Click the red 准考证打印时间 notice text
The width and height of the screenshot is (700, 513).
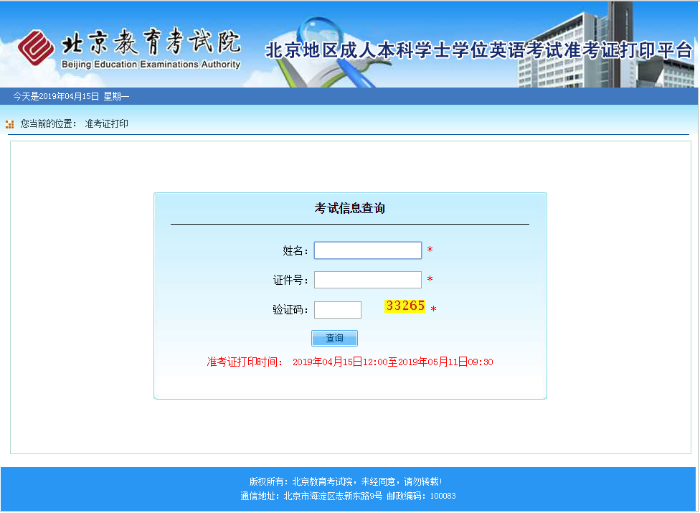click(x=349, y=362)
